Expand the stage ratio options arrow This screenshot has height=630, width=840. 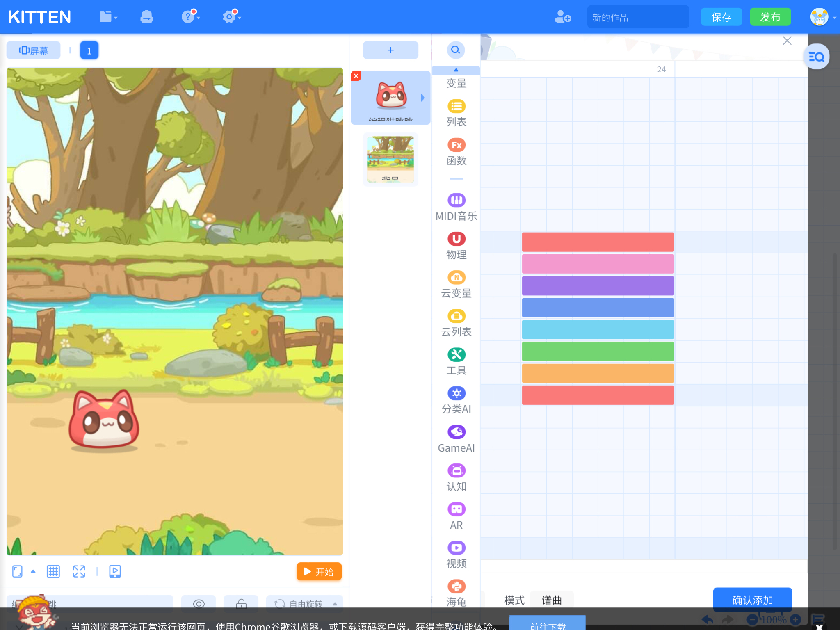tap(33, 571)
